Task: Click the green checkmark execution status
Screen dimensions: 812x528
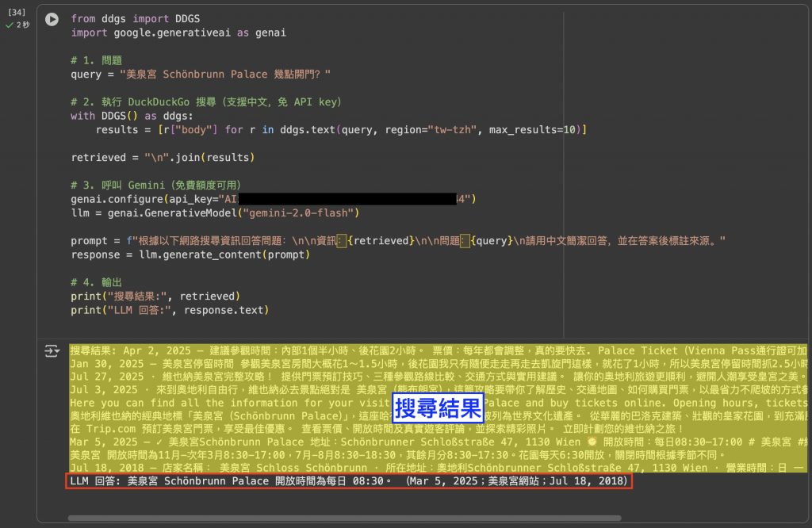Action: click(x=10, y=25)
